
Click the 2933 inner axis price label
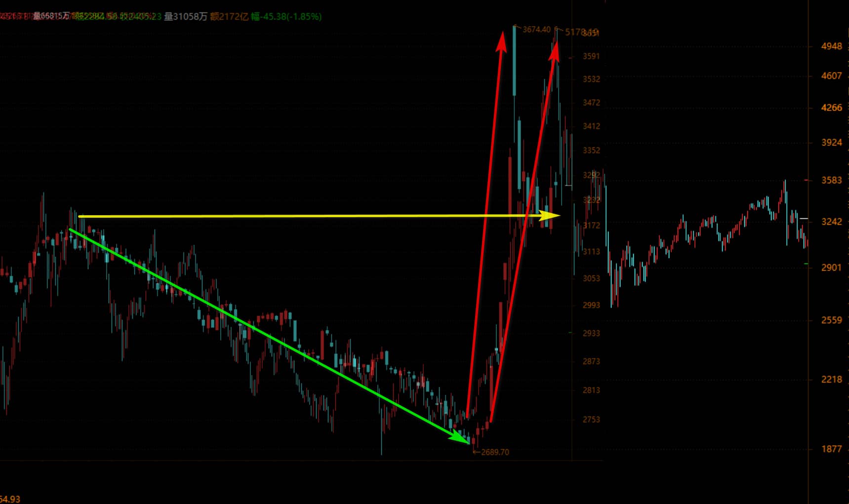591,333
